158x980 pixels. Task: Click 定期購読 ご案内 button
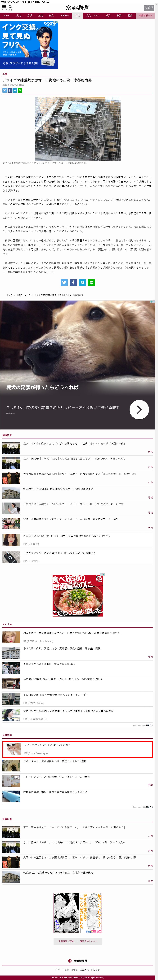[x=66, y=941]
